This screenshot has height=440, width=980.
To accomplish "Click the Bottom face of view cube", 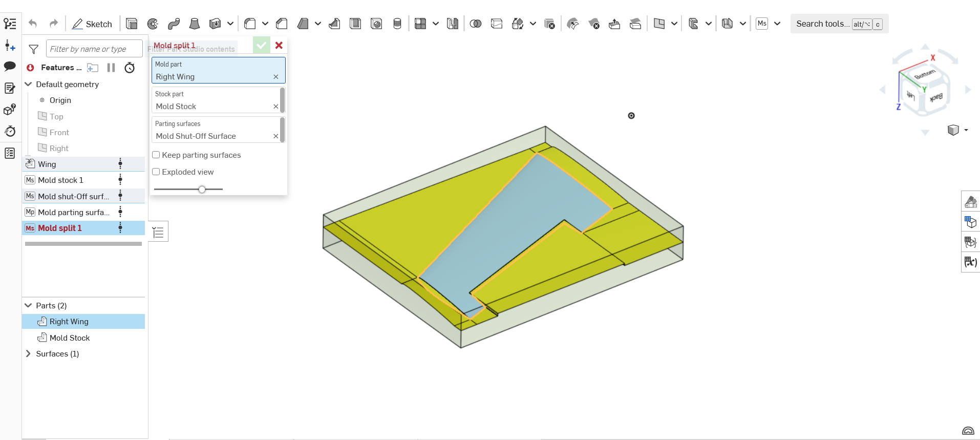I will point(925,74).
